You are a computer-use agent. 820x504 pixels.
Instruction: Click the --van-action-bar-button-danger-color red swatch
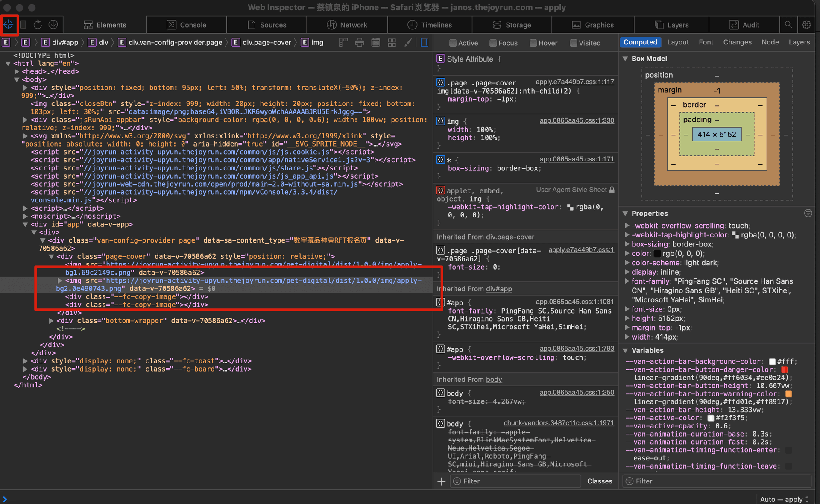tap(784, 370)
